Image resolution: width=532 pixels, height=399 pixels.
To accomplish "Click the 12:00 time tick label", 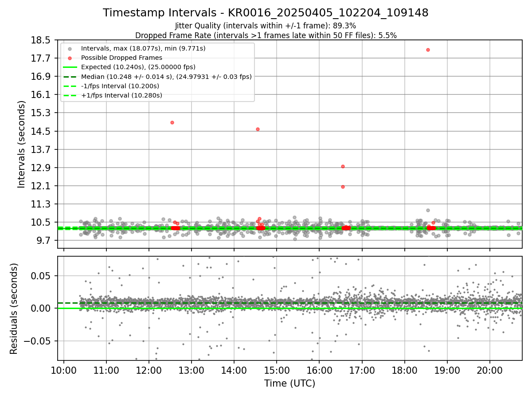I will point(149,370).
